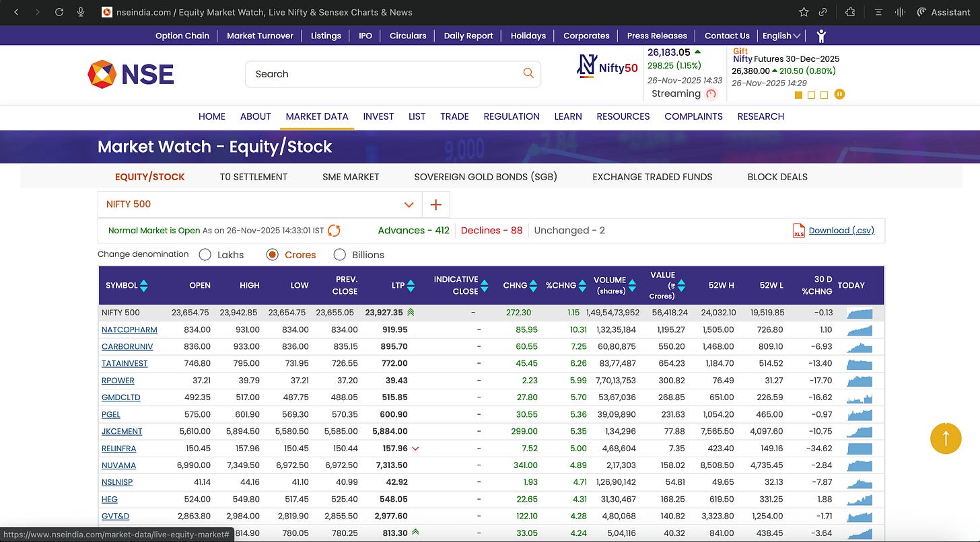The image size is (980, 542).
Task: Click the yellow scroll-to-top arrow button
Action: click(946, 438)
